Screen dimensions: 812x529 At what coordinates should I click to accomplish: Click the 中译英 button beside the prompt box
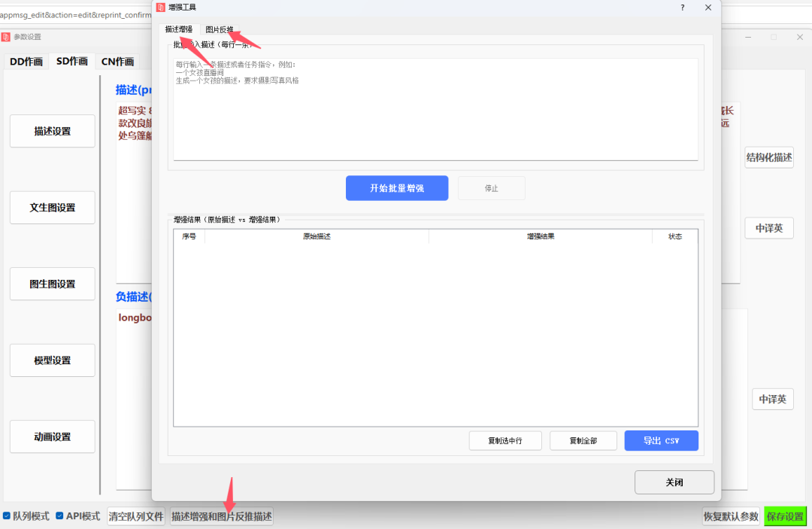(x=769, y=229)
